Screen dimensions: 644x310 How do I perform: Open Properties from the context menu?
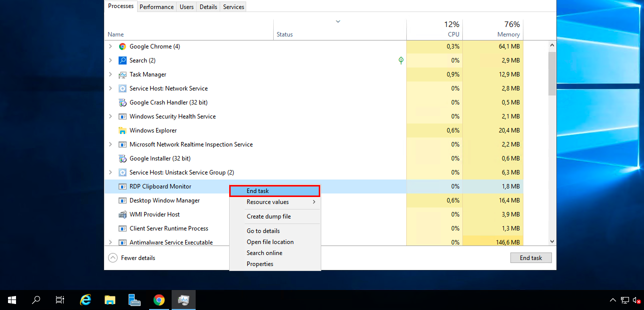(275, 264)
